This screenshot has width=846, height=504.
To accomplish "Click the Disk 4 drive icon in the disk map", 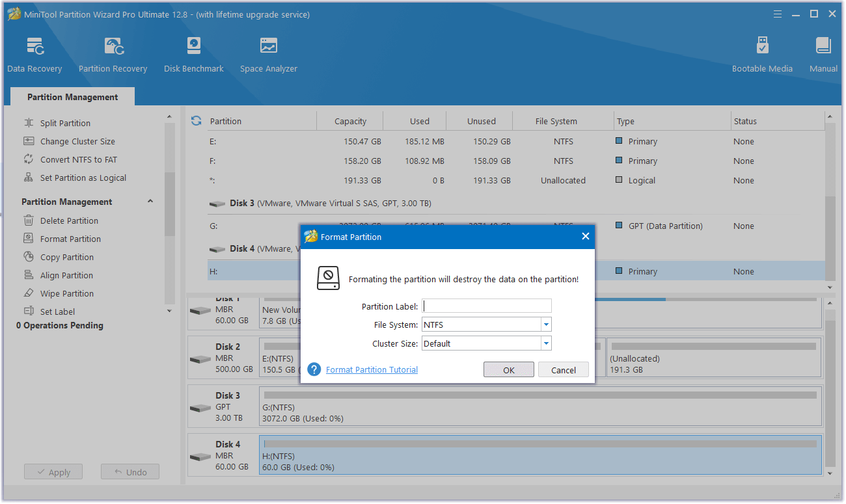I will (200, 457).
